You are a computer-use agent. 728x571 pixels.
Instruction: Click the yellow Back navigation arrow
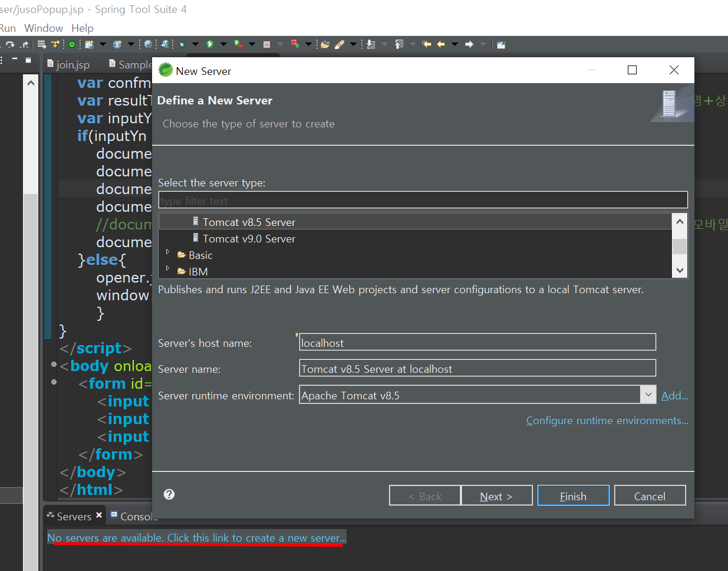[441, 44]
